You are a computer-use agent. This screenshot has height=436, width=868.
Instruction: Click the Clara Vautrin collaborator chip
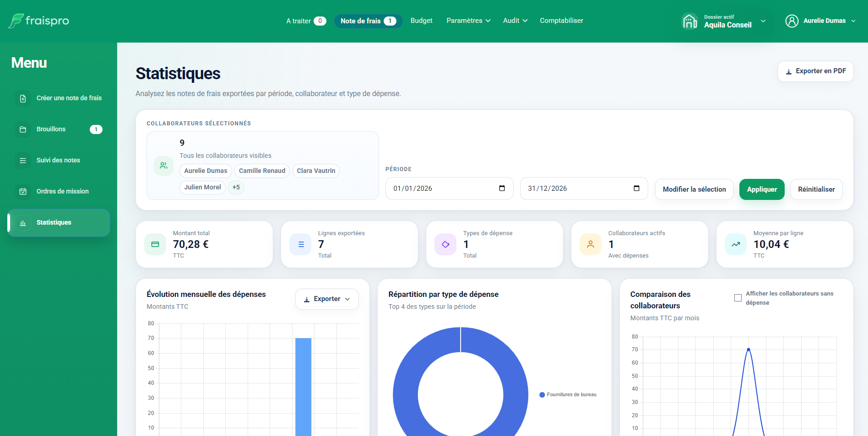click(316, 171)
